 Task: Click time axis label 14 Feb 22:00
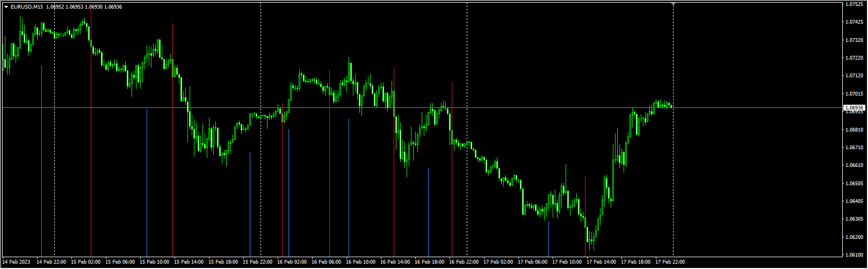click(52, 263)
